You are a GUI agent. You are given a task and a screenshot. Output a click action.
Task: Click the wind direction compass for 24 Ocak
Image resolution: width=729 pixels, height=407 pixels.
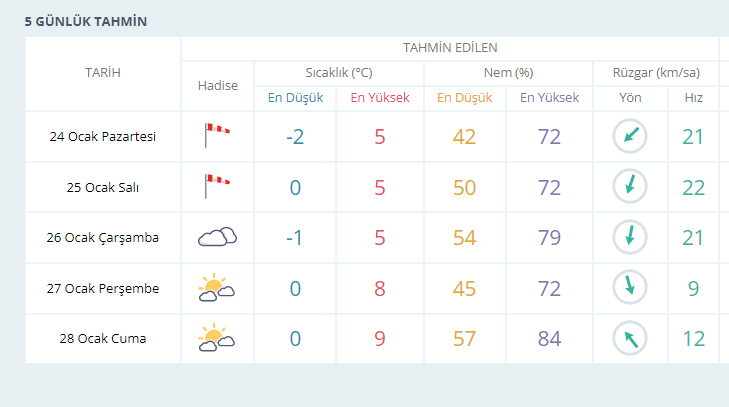click(630, 136)
